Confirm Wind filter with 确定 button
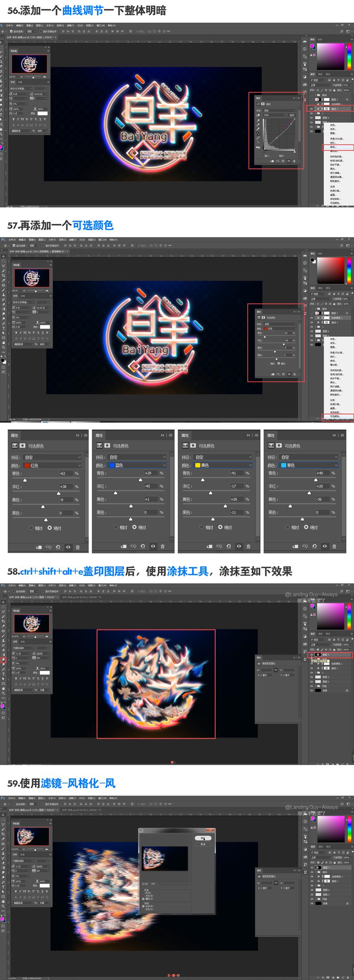This screenshot has width=354, height=980. [x=203, y=838]
